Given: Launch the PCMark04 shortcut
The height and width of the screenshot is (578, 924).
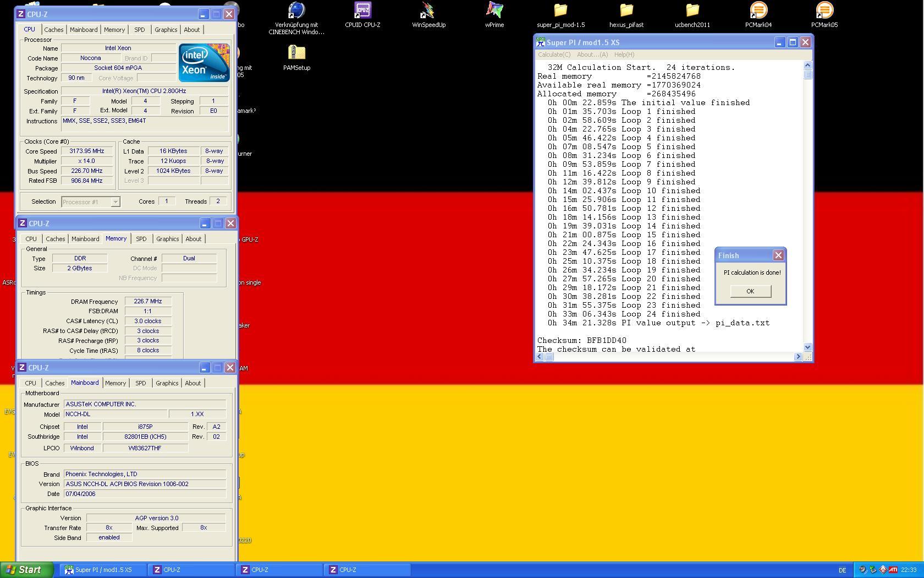Looking at the screenshot, I should point(758,15).
